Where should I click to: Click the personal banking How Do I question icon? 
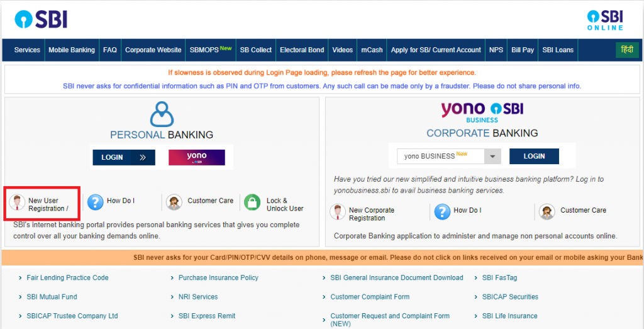click(x=96, y=203)
